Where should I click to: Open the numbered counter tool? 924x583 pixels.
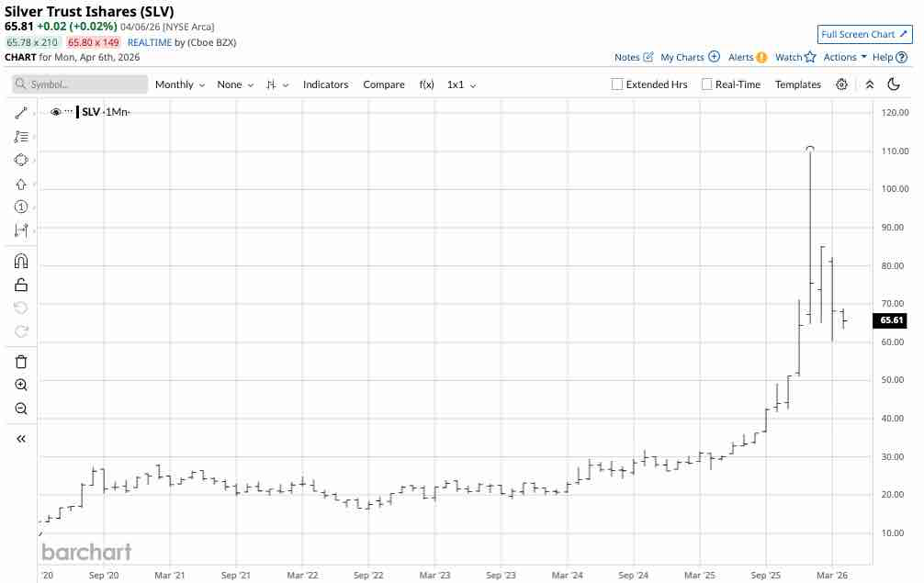21,207
